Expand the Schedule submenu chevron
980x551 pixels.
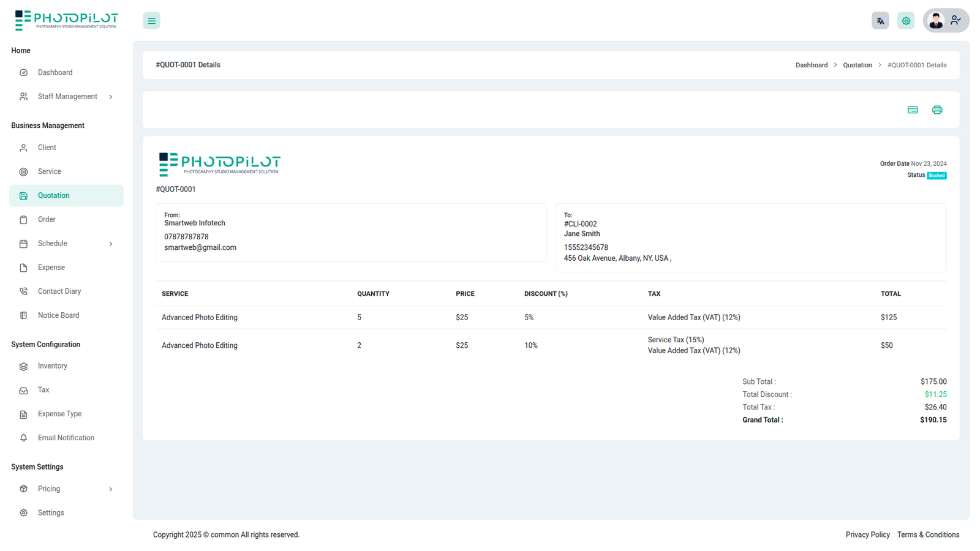click(x=110, y=244)
